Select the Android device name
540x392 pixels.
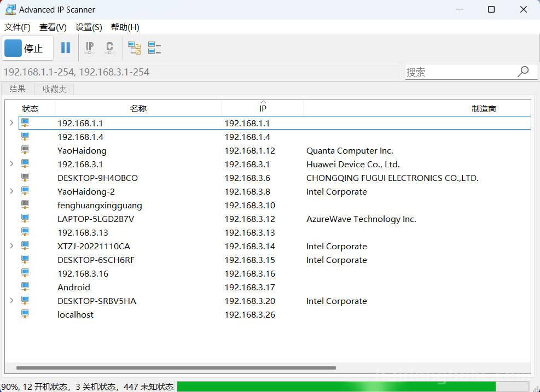pyautogui.click(x=74, y=288)
